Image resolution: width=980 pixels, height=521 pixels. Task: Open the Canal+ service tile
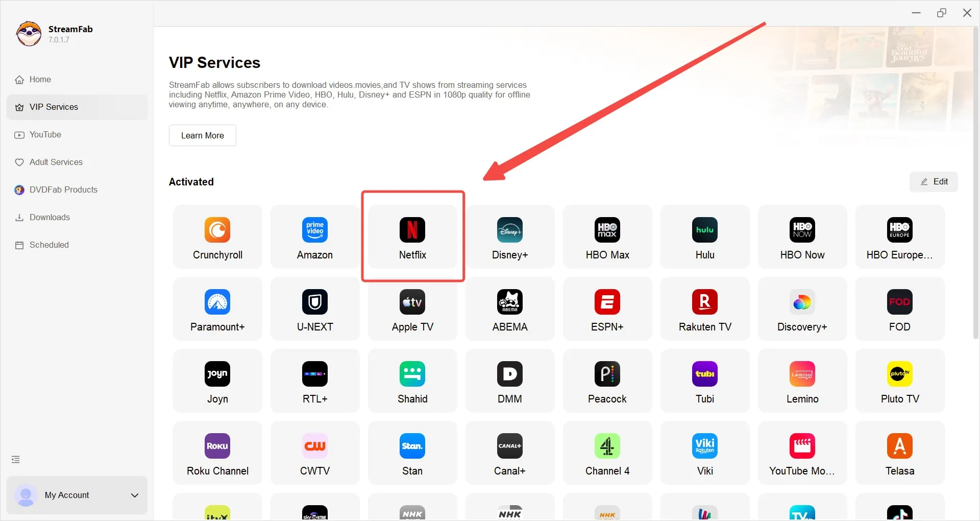[x=510, y=453]
